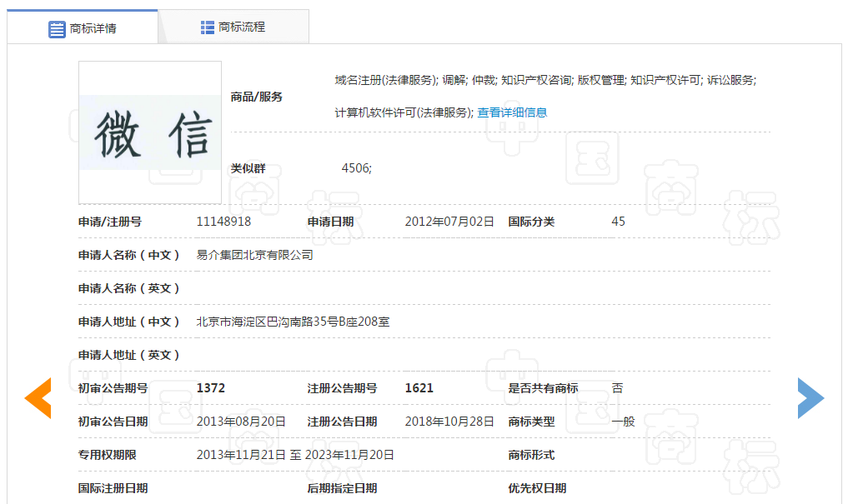Click the 优先权日期 label
The image size is (848, 504).
pos(537,488)
